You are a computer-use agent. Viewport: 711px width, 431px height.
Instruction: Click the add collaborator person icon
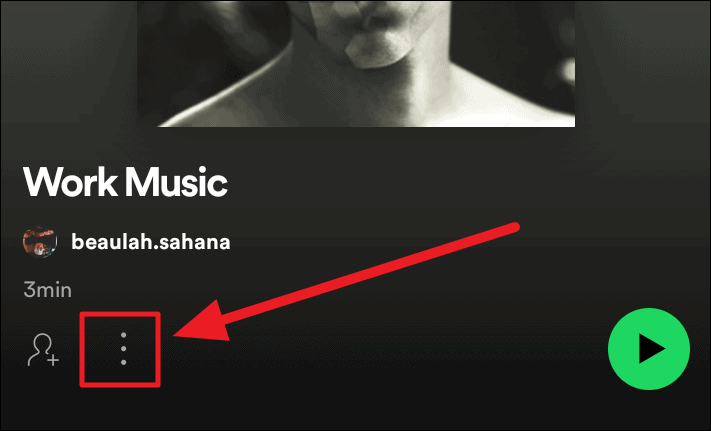point(43,349)
